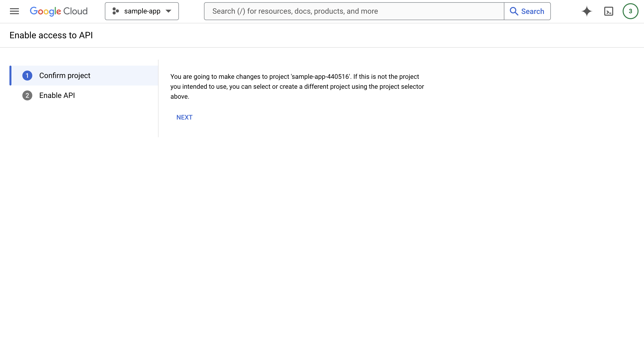Open the account avatar labeled 3

coord(630,11)
